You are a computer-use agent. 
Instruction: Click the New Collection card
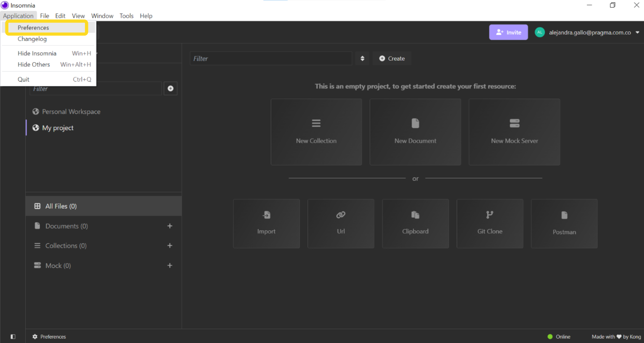click(316, 132)
